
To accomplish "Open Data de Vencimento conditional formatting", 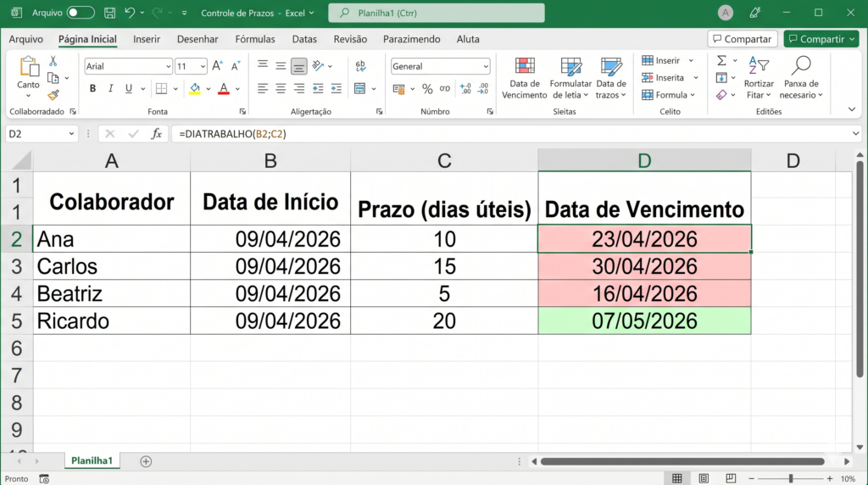I will pyautogui.click(x=525, y=78).
